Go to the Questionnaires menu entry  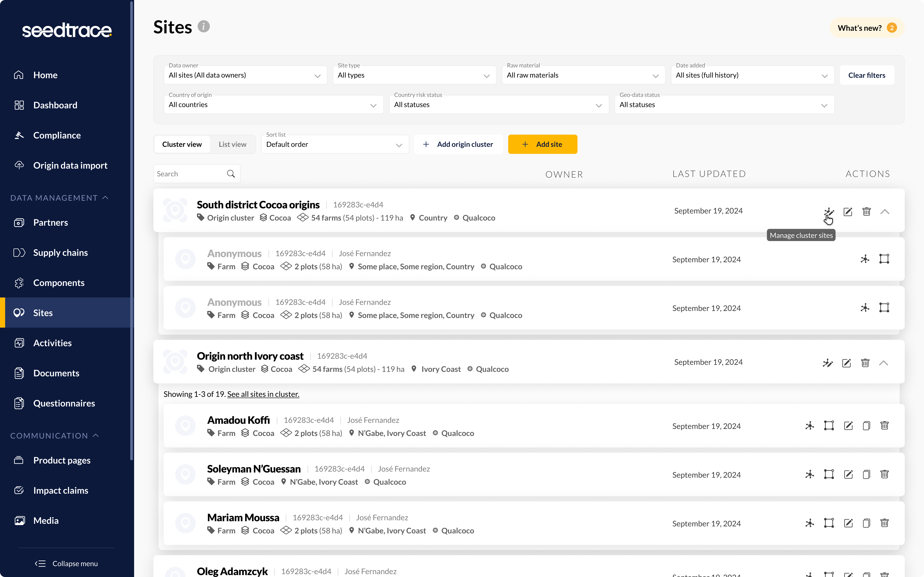point(64,403)
